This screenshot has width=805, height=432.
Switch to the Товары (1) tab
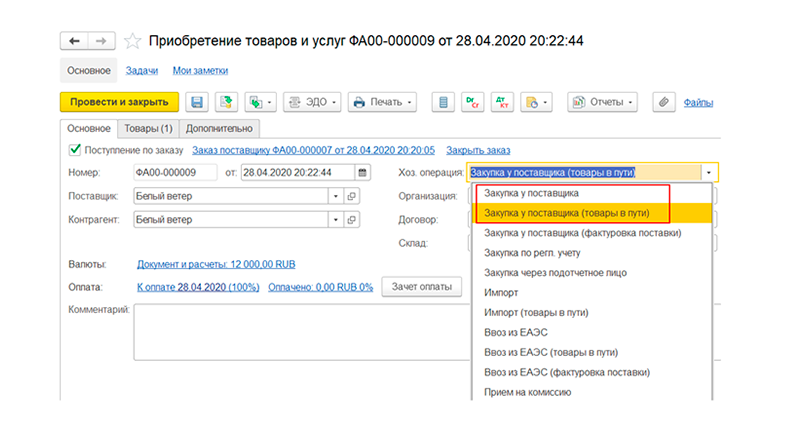(x=148, y=128)
